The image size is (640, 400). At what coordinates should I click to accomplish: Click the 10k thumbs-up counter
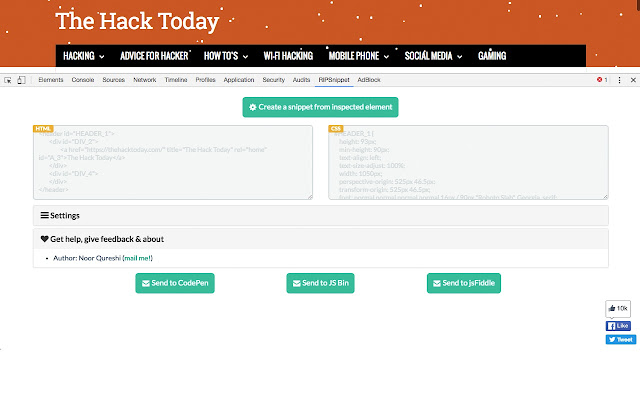point(618,309)
